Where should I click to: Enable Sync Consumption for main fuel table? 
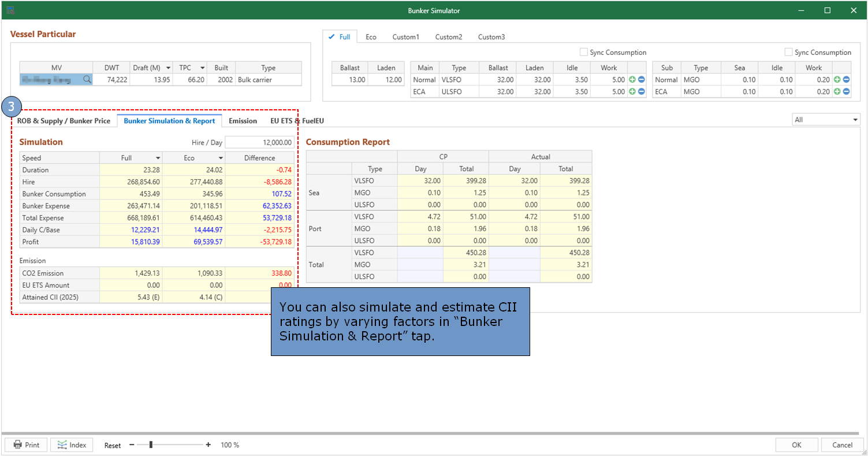click(x=584, y=52)
